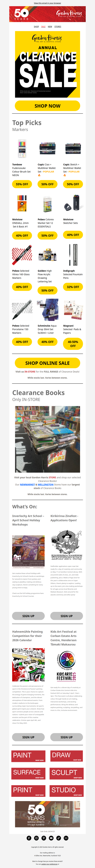Click the update your preferences link
95x868 pixels.
pyautogui.click(x=49, y=864)
